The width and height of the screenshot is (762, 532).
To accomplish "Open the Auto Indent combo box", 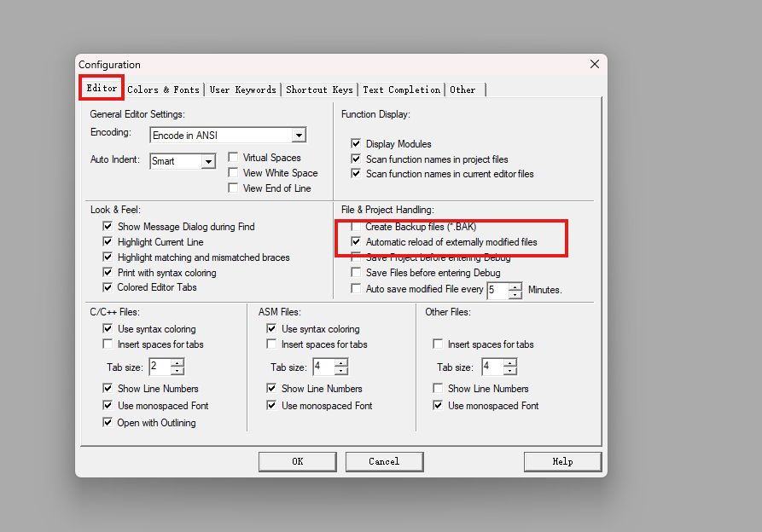I will tap(208, 161).
